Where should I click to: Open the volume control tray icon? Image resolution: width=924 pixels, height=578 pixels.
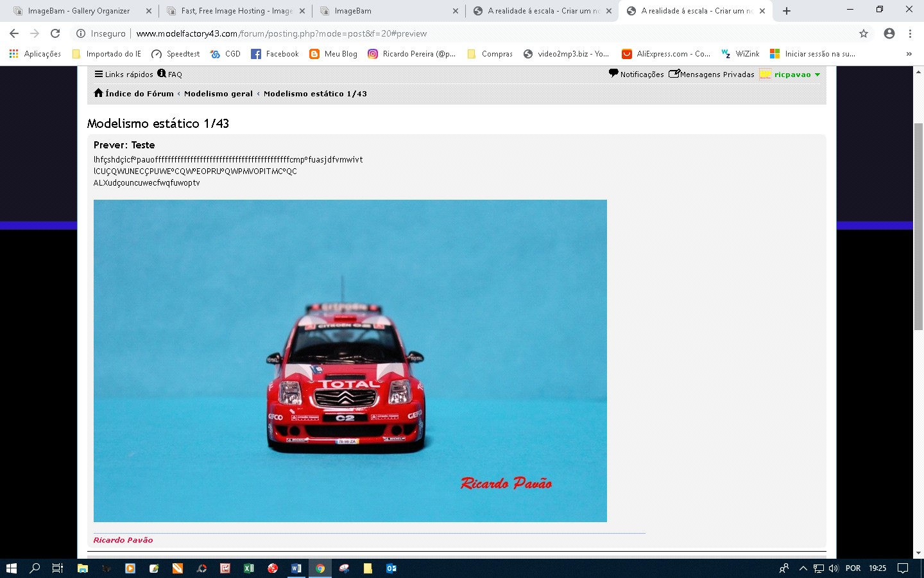[834, 568]
